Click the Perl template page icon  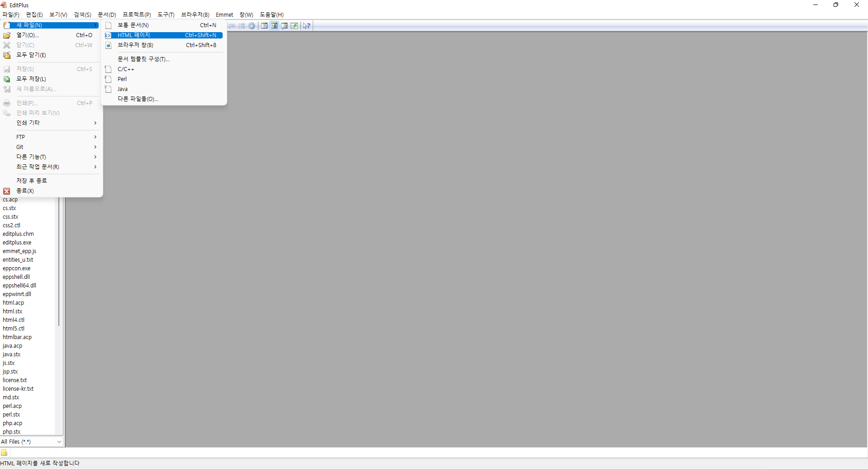point(109,79)
